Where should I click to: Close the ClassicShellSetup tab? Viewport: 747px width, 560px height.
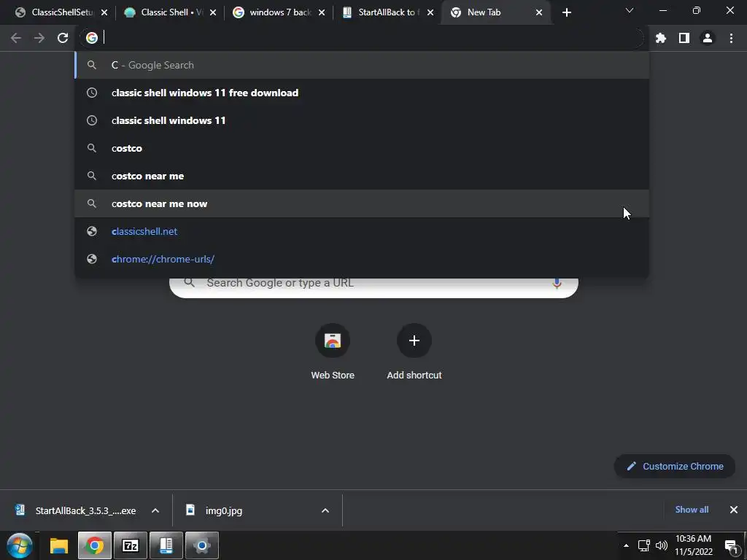[x=104, y=13]
